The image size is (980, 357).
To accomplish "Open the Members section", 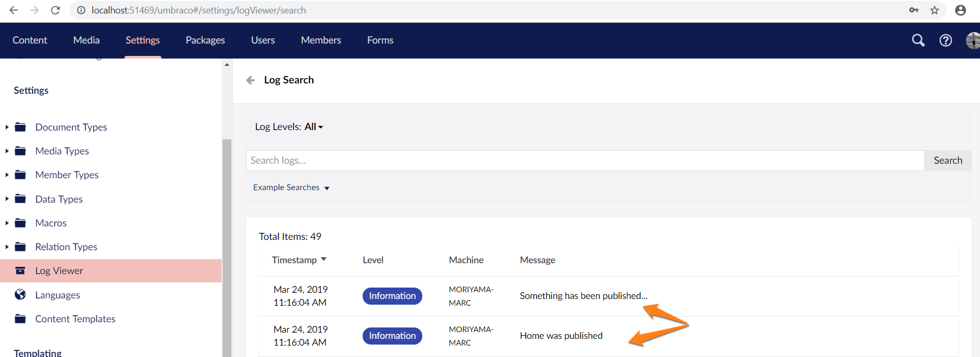I will [321, 40].
